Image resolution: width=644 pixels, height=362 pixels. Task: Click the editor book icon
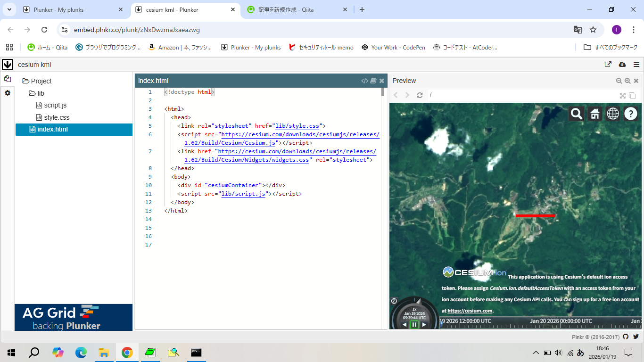point(373,81)
